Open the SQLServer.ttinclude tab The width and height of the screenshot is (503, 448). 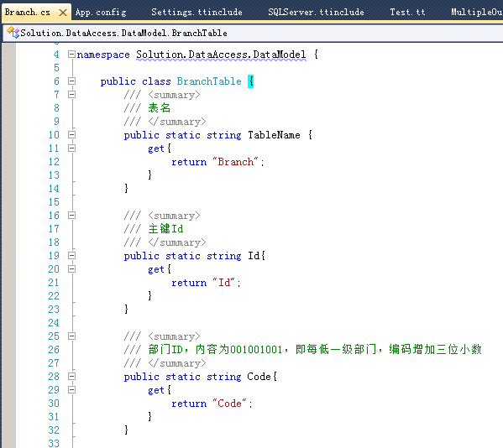tap(316, 13)
